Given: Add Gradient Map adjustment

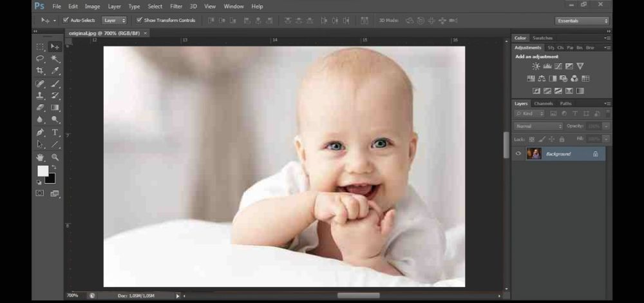Looking at the screenshot, I should tap(580, 91).
